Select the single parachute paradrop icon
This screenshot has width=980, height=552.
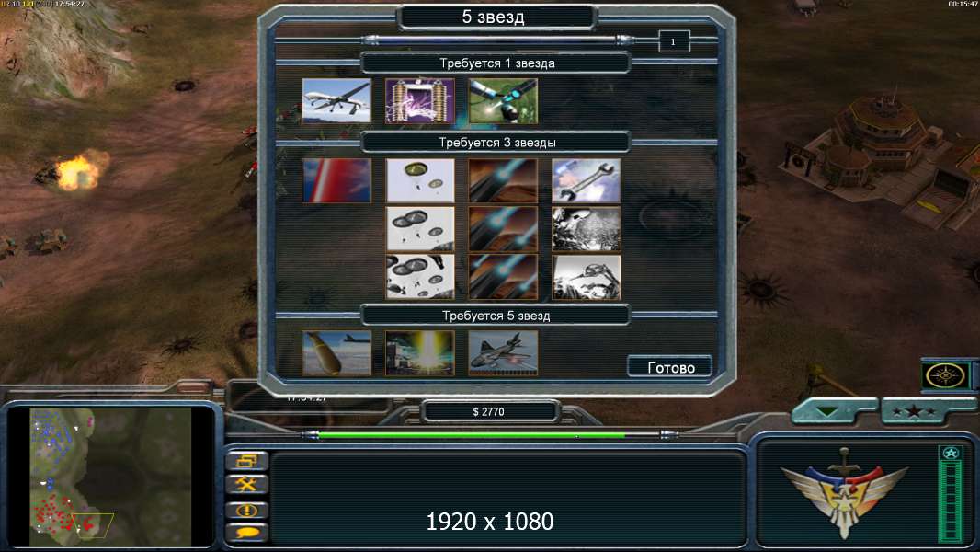click(419, 180)
